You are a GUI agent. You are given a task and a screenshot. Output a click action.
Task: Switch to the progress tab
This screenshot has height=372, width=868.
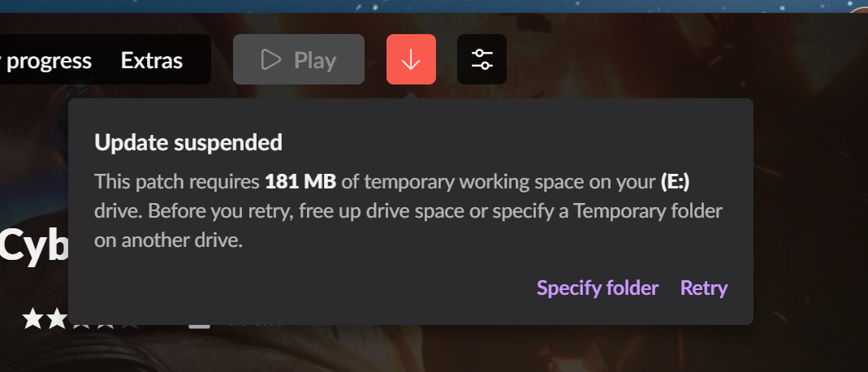coord(46,60)
